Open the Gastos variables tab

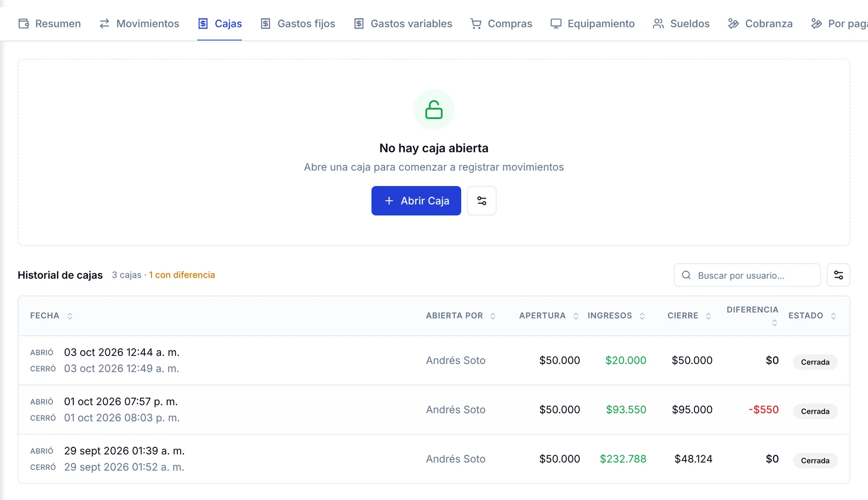(x=403, y=23)
